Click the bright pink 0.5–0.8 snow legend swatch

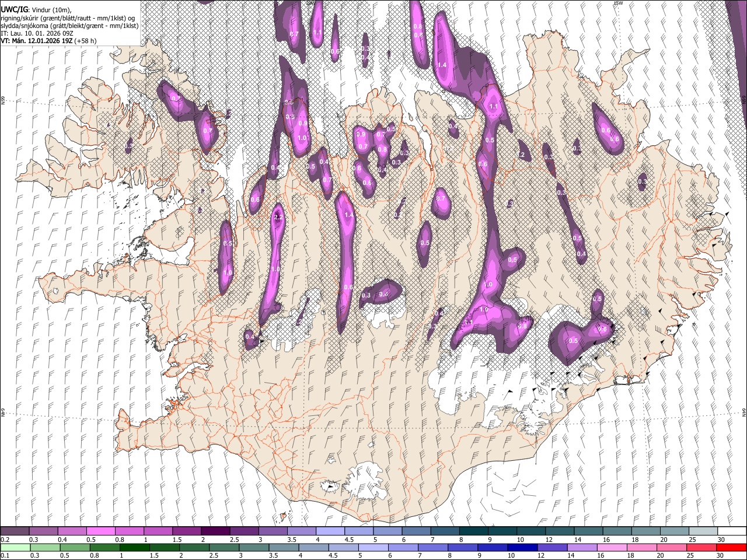pyautogui.click(x=100, y=531)
